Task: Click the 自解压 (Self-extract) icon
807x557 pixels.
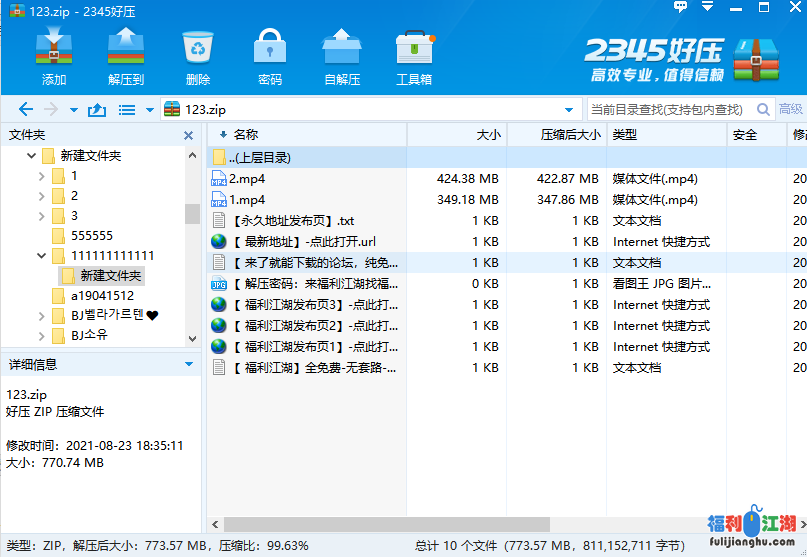Action: pos(341,56)
